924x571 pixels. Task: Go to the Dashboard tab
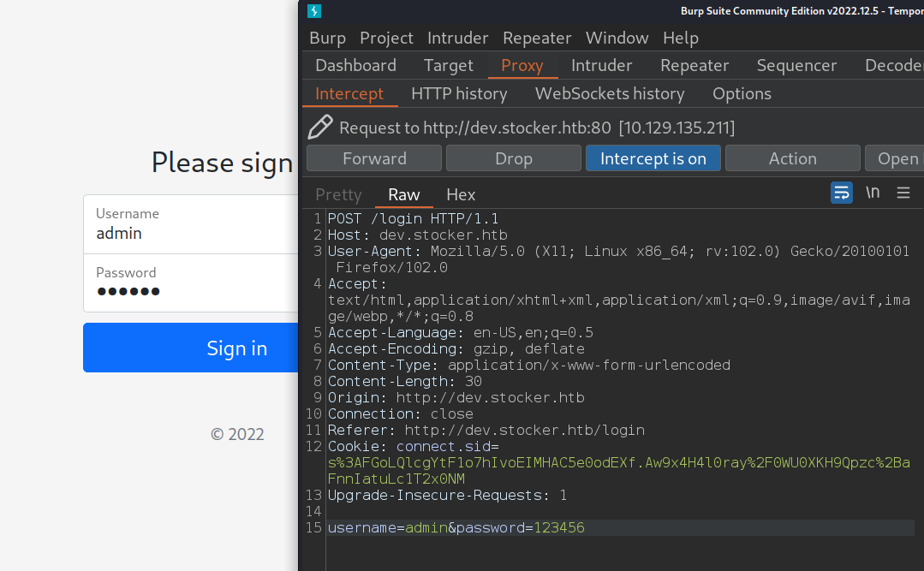coord(355,65)
